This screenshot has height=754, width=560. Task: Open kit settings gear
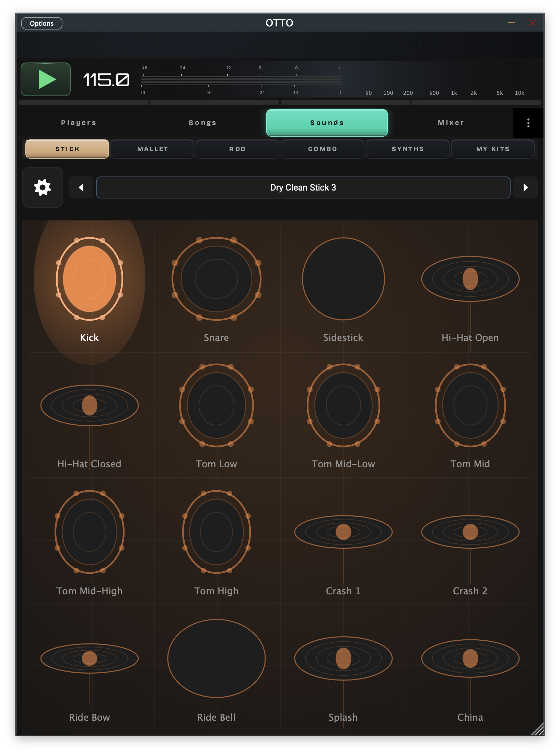coord(43,187)
